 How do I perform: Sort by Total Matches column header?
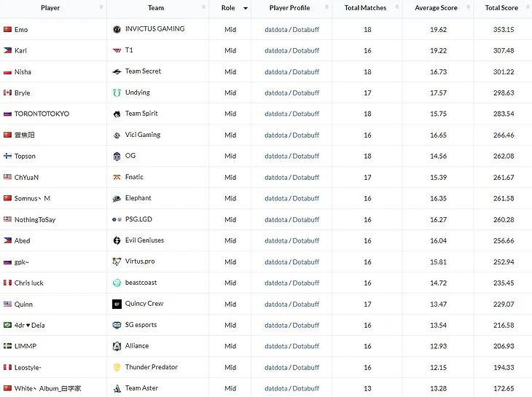tap(364, 8)
